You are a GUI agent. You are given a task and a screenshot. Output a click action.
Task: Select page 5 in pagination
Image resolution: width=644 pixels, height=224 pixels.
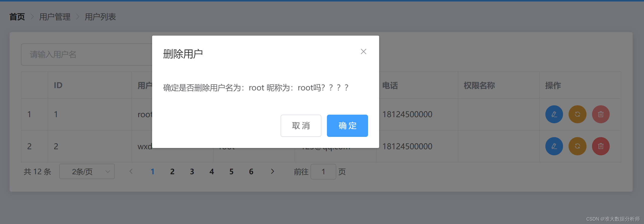click(231, 172)
